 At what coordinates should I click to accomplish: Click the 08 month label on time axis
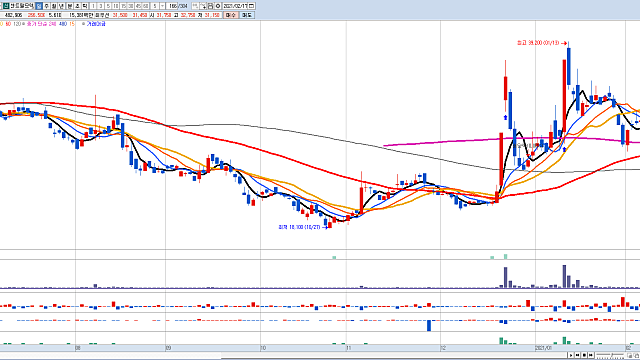[x=78, y=348]
